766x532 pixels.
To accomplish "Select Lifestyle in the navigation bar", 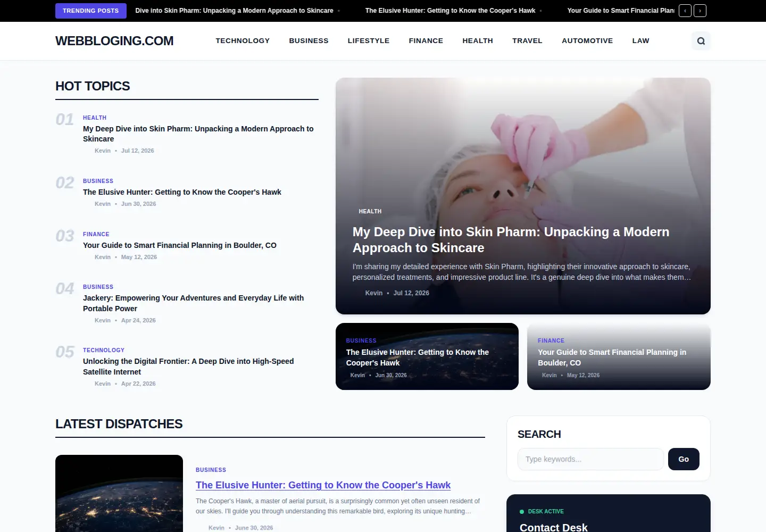I will pyautogui.click(x=369, y=41).
